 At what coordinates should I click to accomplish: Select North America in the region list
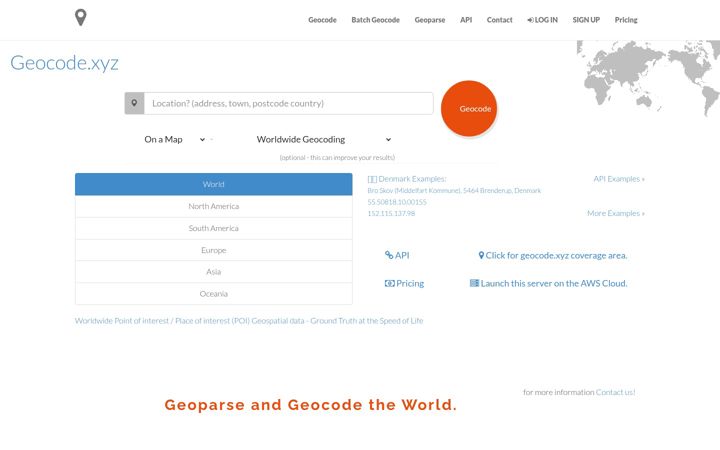coord(214,206)
